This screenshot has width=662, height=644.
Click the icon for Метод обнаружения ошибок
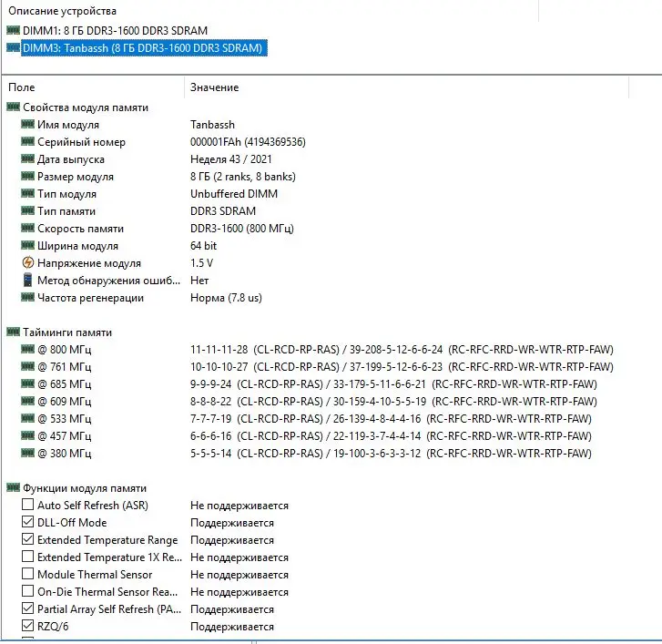27,280
